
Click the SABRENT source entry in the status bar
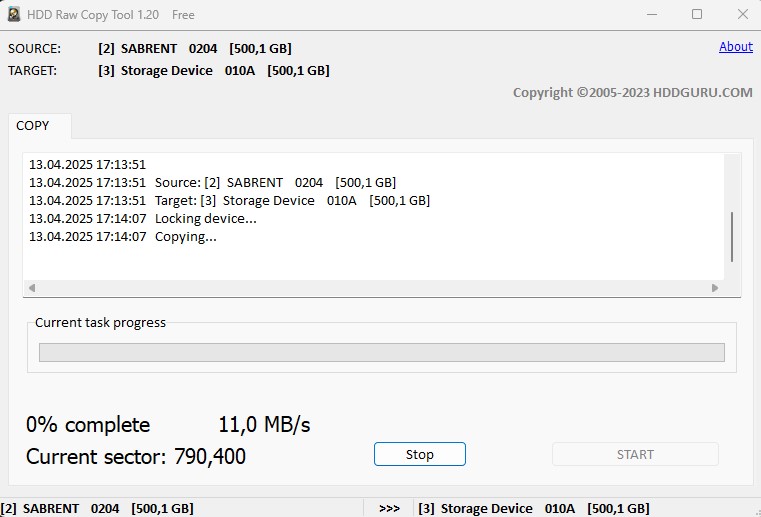pos(97,508)
